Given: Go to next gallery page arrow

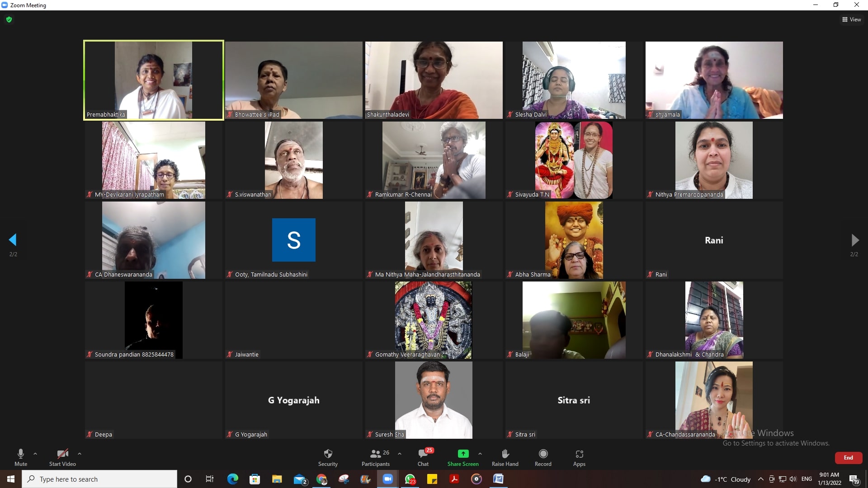Looking at the screenshot, I should coord(854,240).
